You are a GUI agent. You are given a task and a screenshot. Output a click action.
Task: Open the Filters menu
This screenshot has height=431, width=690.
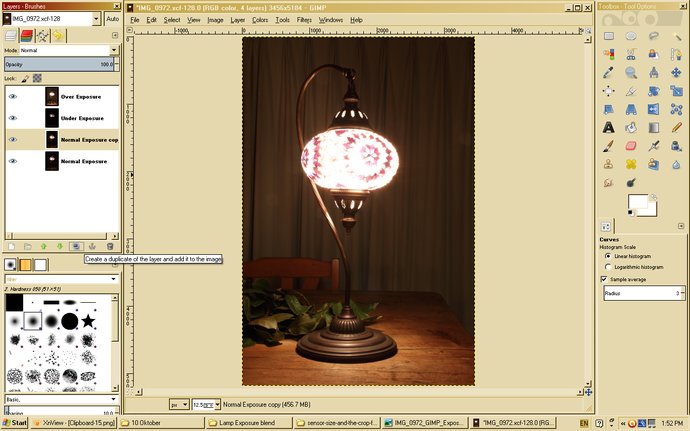click(304, 20)
